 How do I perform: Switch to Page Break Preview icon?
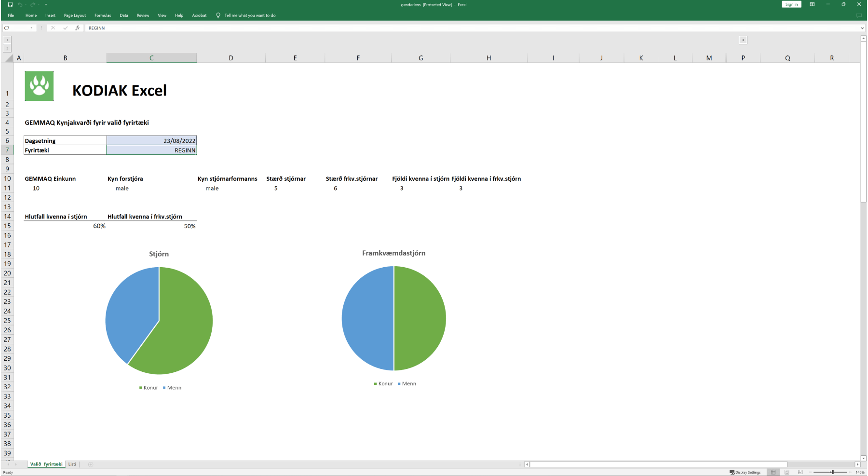pos(800,472)
